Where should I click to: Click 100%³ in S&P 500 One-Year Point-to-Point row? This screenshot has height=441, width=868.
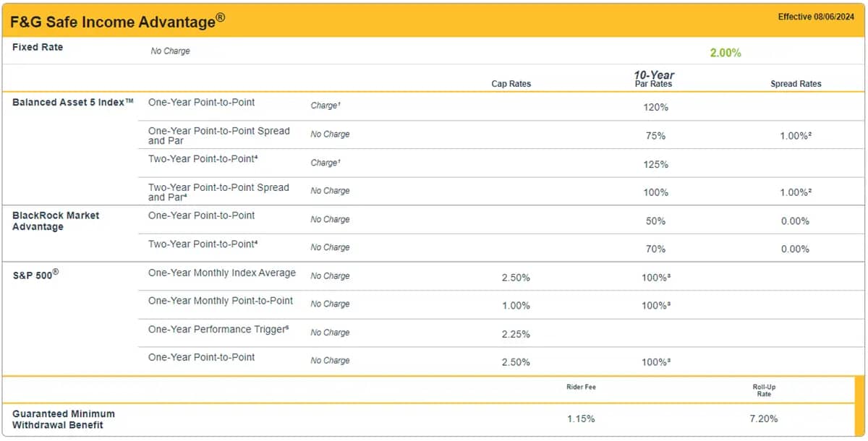click(x=655, y=362)
